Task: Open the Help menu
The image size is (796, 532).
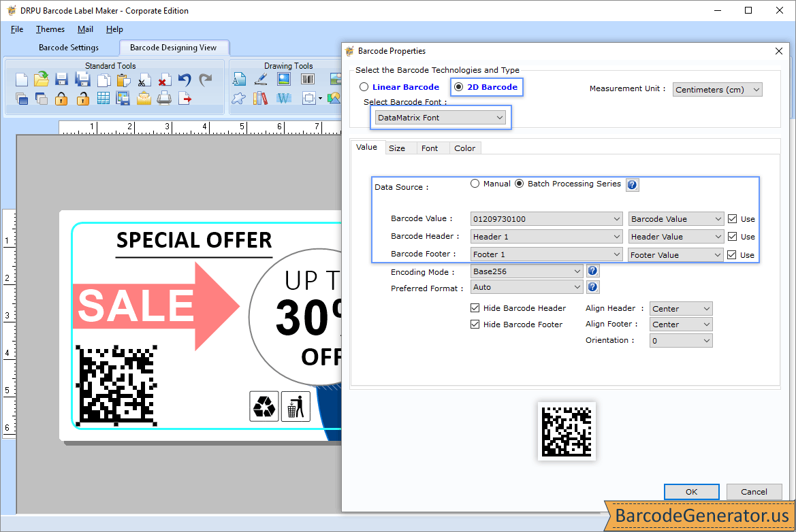Action: tap(114, 29)
